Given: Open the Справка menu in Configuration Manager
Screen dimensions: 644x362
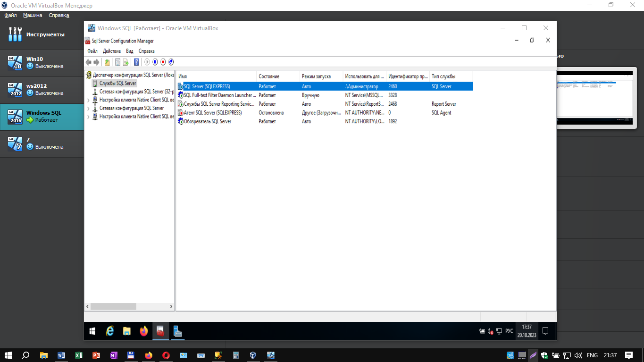Looking at the screenshot, I should 147,51.
